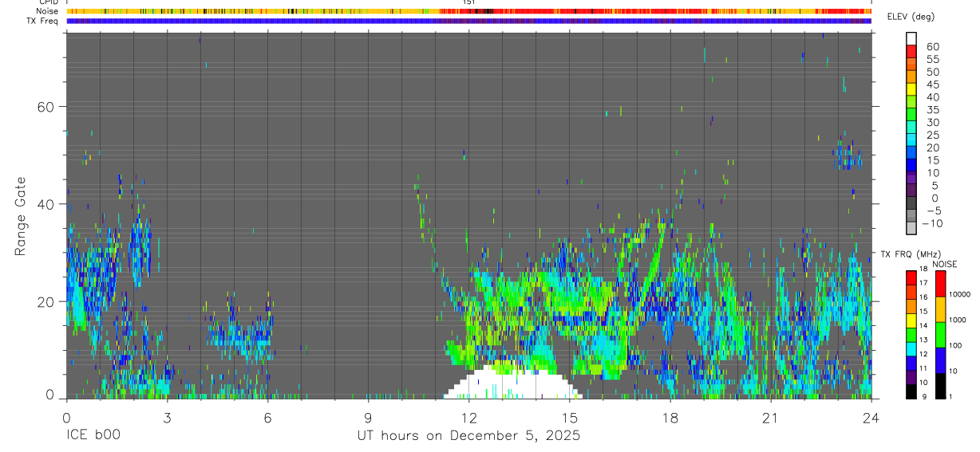Click the 12 hour tick label

(469, 418)
